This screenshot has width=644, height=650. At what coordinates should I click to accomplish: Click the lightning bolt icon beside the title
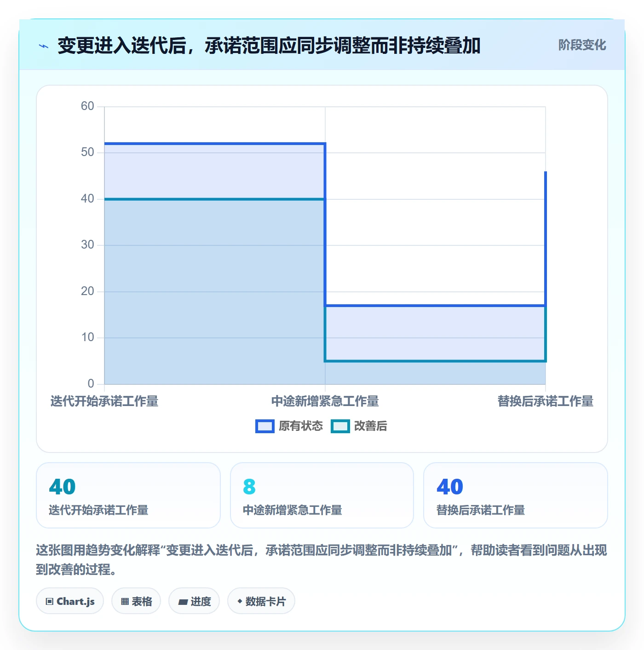44,46
